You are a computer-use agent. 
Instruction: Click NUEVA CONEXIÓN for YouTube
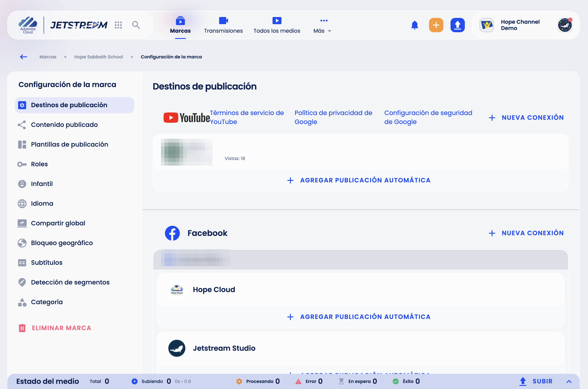coord(526,118)
